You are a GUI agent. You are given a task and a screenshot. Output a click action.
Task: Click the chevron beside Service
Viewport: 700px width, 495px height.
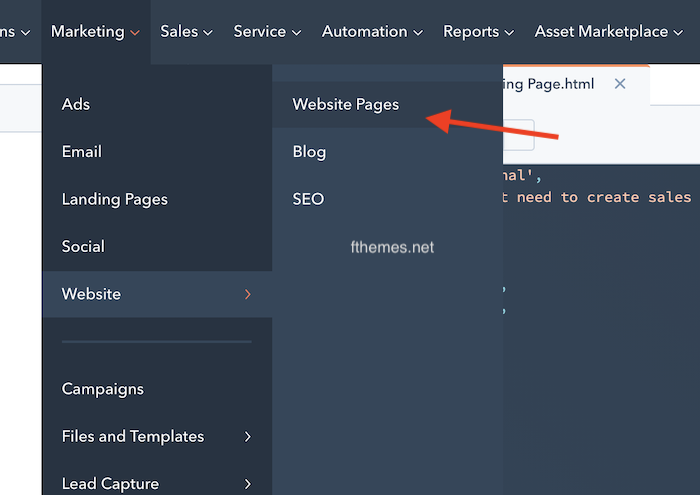point(296,33)
